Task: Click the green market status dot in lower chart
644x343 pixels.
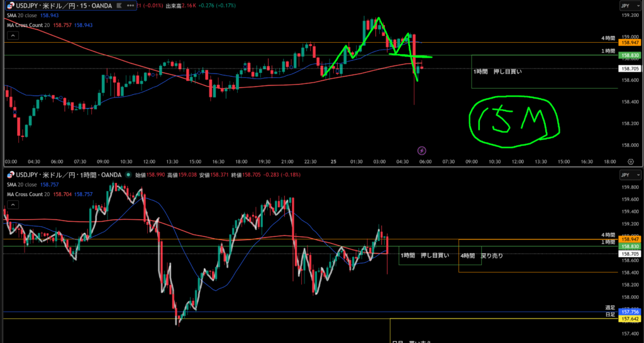Action: (128, 175)
